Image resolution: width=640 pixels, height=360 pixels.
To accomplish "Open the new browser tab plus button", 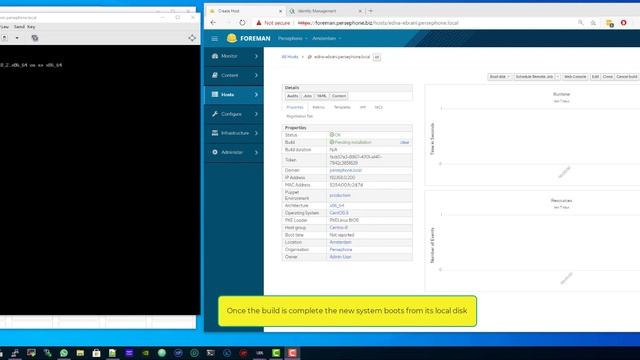I will [371, 11].
